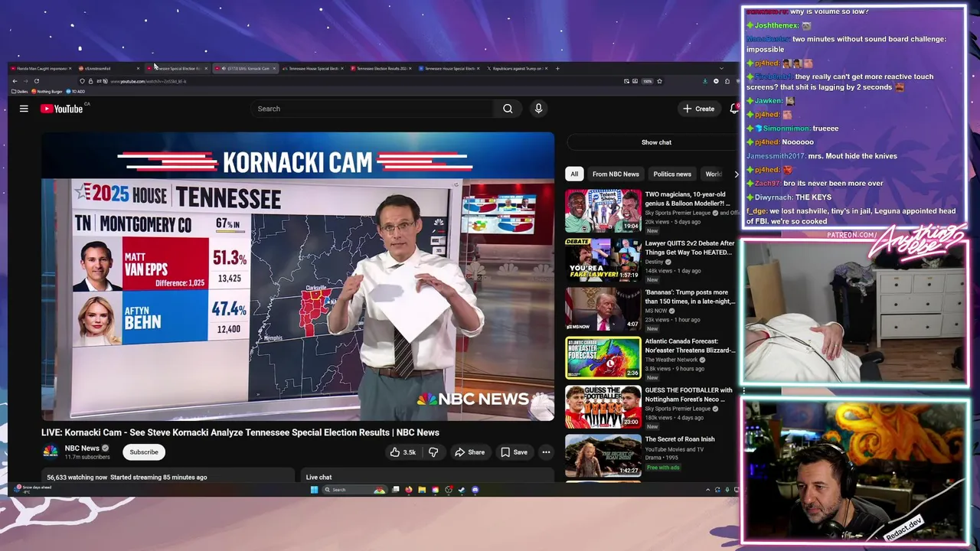This screenshot has height=551, width=980.
Task: Save the video to playlist
Action: pos(514,452)
